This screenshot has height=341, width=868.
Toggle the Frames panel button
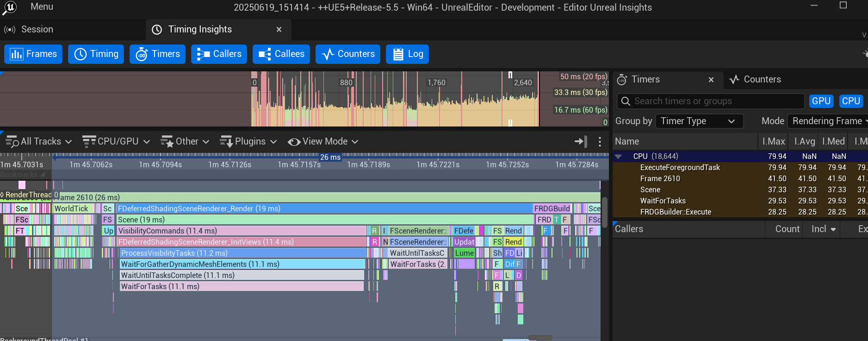33,54
